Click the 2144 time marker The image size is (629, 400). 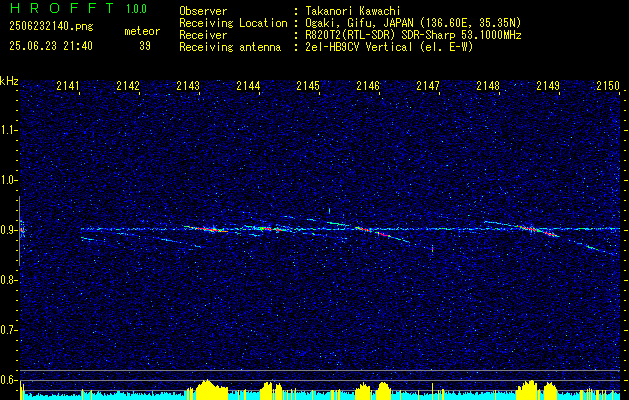click(248, 85)
